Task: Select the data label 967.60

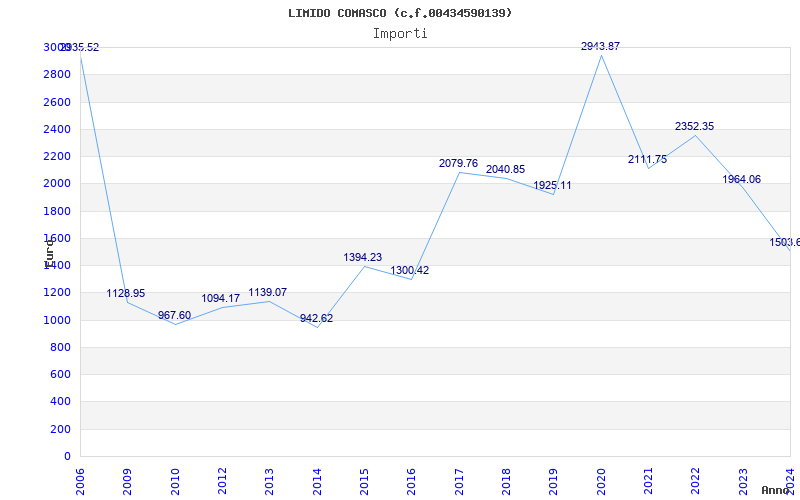Action: (x=174, y=315)
